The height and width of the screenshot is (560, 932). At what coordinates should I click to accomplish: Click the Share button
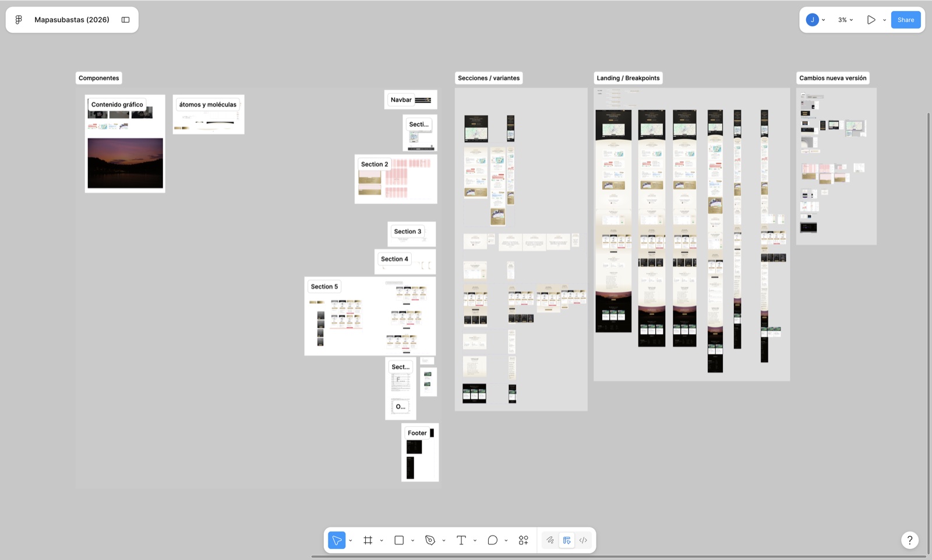click(906, 20)
